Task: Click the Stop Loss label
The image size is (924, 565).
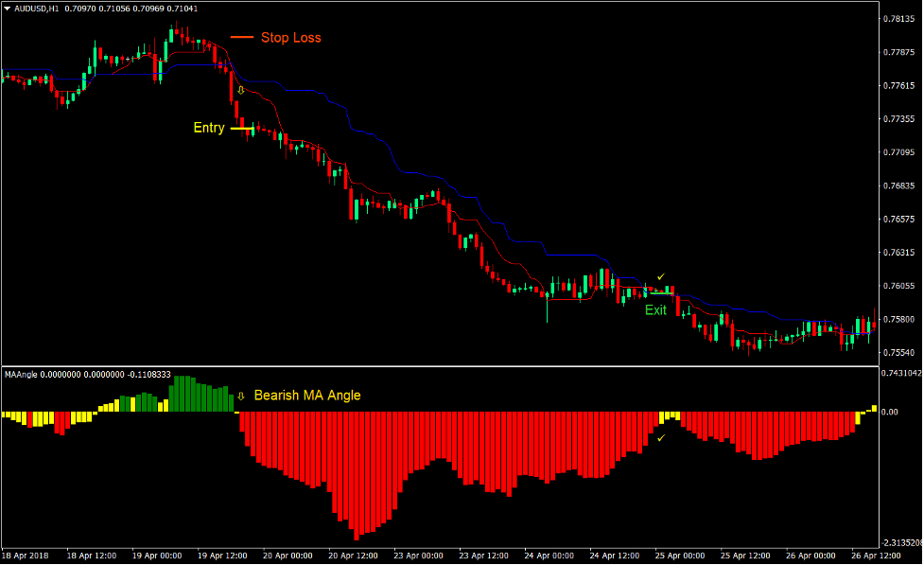Action: pos(292,39)
